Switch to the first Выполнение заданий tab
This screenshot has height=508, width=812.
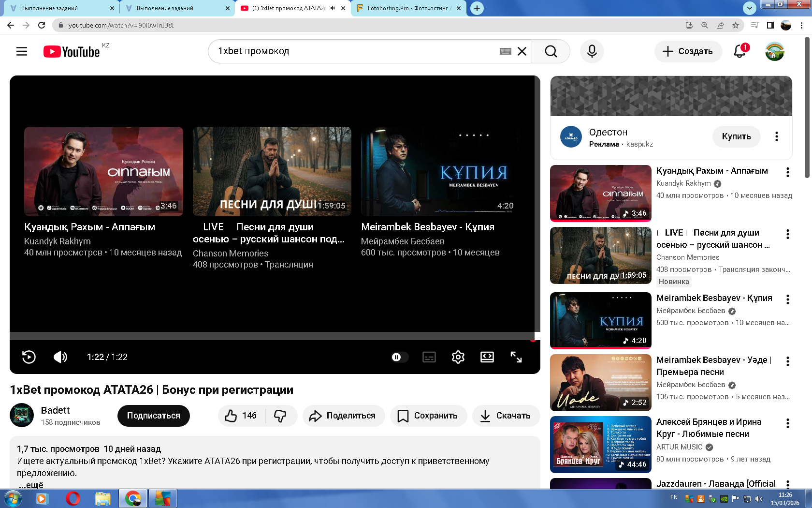58,8
